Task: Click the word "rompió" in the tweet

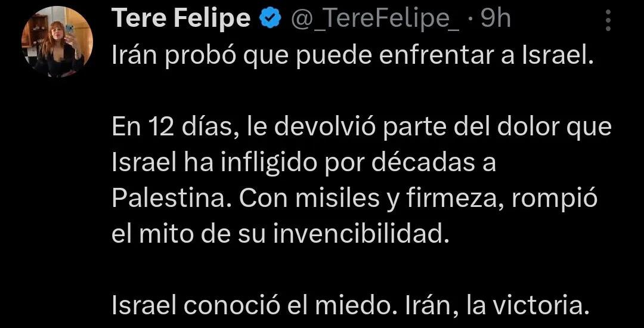Action: click(x=560, y=199)
